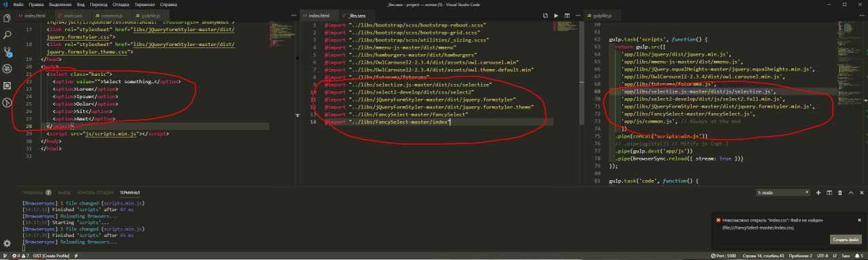This screenshot has height=260, width=868.
Task: Open the ТЕРМИНАЛ panel tab
Action: click(130, 192)
